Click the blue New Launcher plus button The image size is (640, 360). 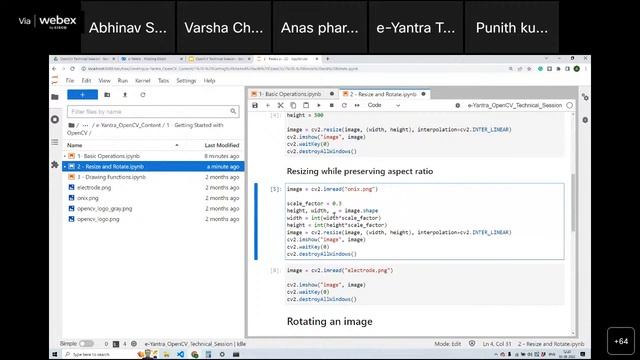pyautogui.click(x=82, y=95)
